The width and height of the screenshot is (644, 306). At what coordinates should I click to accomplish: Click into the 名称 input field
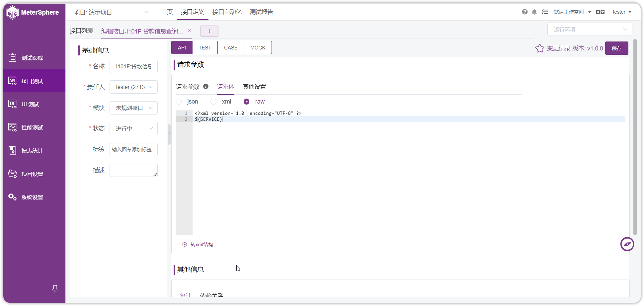pos(133,66)
